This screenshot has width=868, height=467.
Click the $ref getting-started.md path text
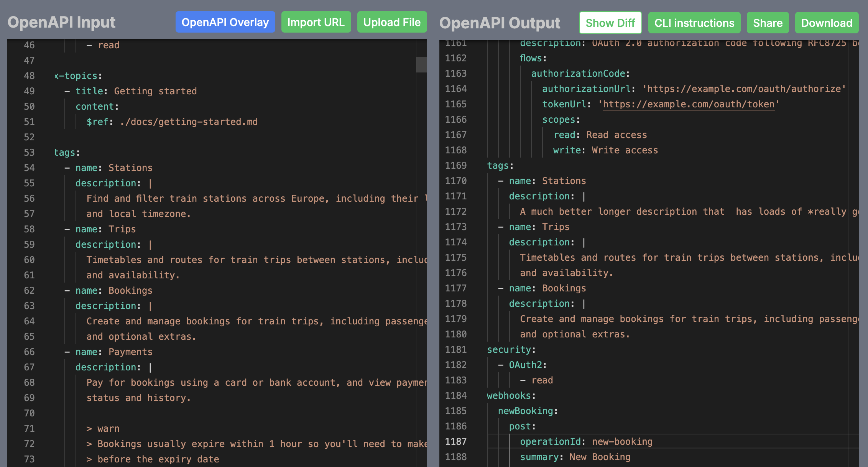pos(189,122)
